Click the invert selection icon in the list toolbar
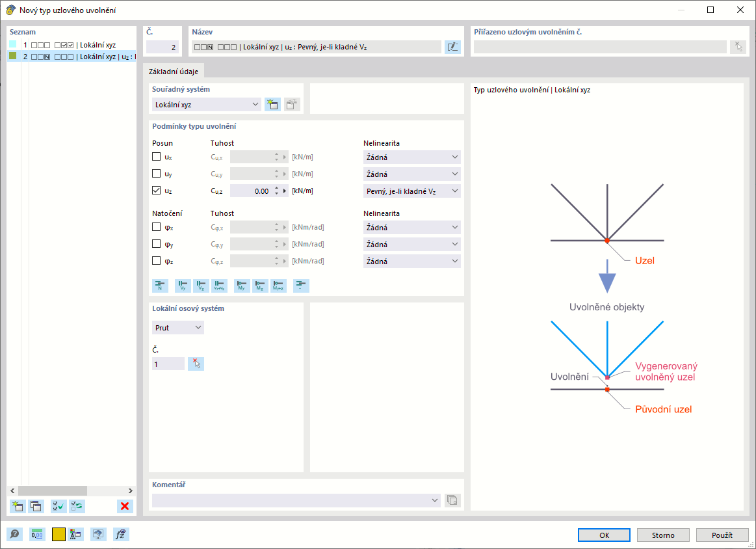The image size is (756, 549). 77,506
